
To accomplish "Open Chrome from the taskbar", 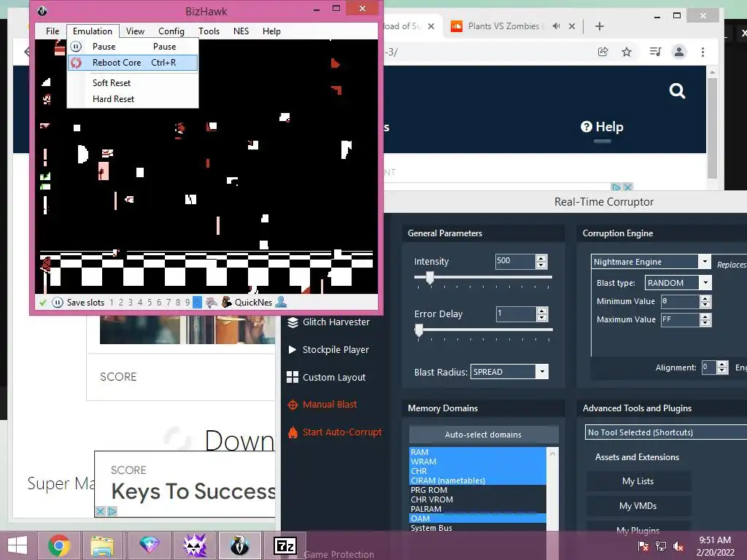I will [59, 545].
